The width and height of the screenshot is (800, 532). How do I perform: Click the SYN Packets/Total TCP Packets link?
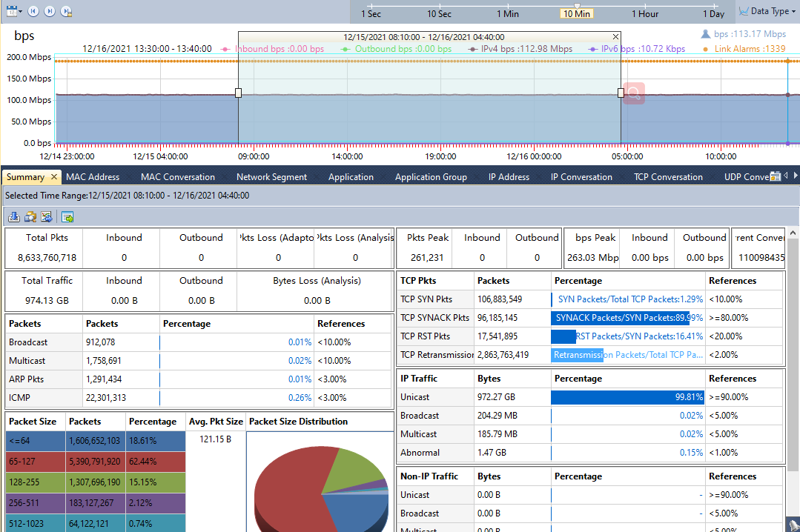(629, 299)
